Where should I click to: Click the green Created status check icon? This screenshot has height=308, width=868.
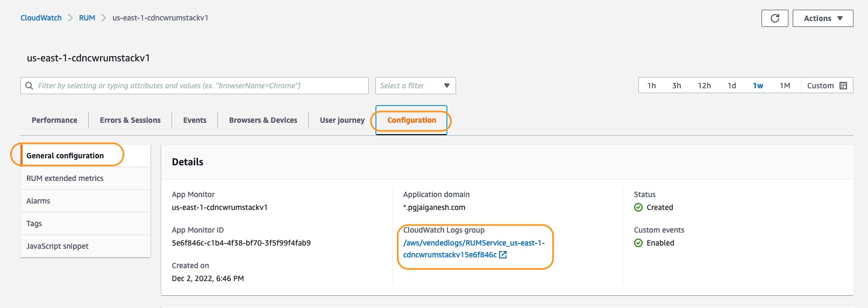coord(638,207)
